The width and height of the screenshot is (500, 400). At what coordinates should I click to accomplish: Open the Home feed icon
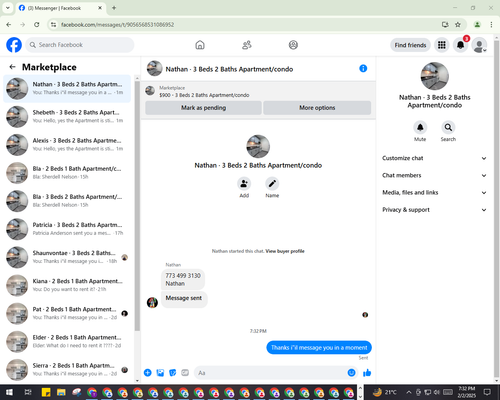200,45
